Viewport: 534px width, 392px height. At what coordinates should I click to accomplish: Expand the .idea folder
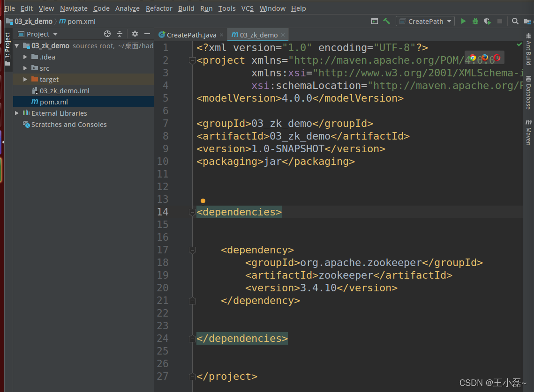point(25,57)
